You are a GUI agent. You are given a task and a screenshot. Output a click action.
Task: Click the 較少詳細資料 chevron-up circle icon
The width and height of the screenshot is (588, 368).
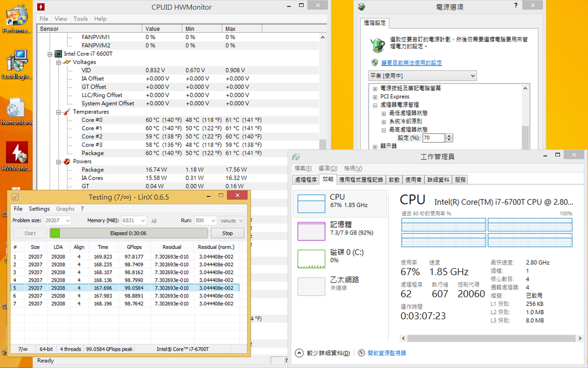coord(299,353)
